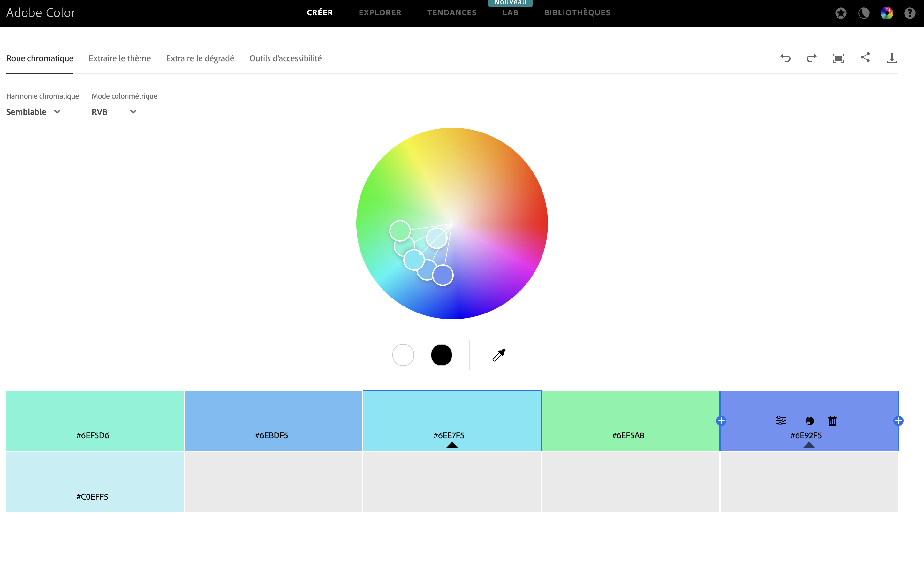The width and height of the screenshot is (924, 574).
Task: Open the RVB color mode dropdown
Action: 114,112
